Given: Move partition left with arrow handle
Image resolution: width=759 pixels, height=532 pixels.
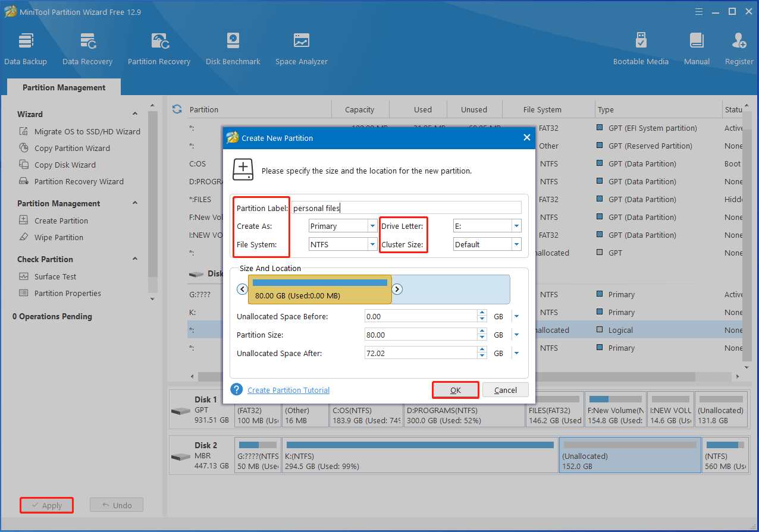Looking at the screenshot, I should tap(242, 289).
